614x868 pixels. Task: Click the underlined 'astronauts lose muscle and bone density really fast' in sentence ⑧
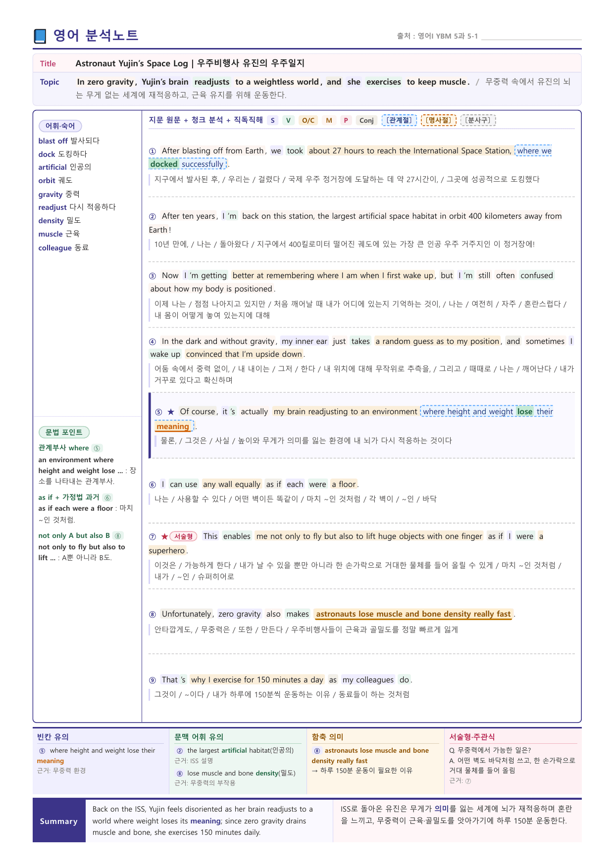coord(413,614)
